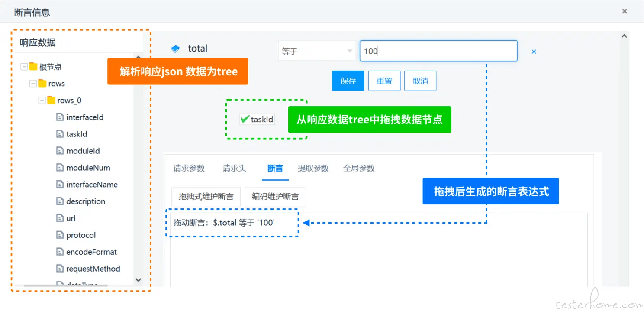Select the moduleId tree node

pyautogui.click(x=83, y=151)
